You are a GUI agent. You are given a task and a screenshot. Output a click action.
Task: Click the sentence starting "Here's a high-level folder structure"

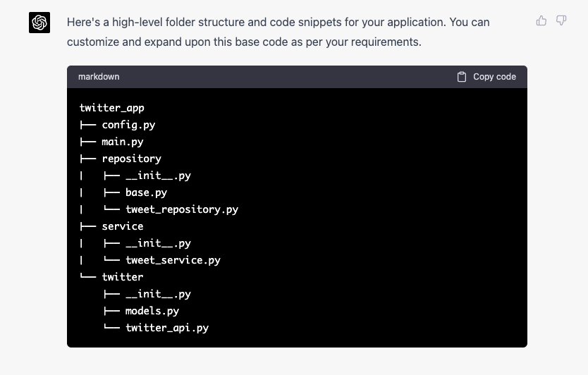[256, 22]
